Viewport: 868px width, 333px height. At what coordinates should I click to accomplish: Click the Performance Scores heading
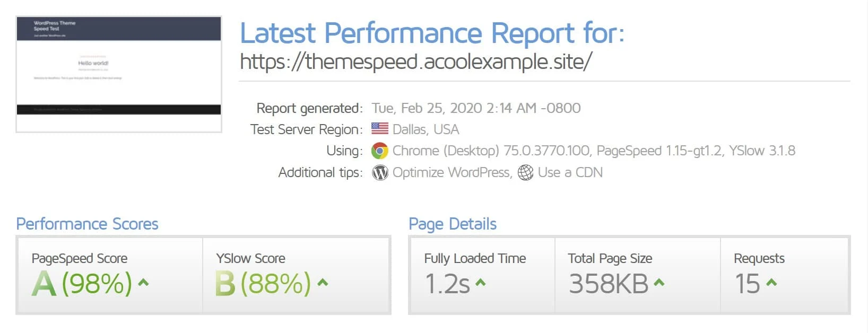87,224
